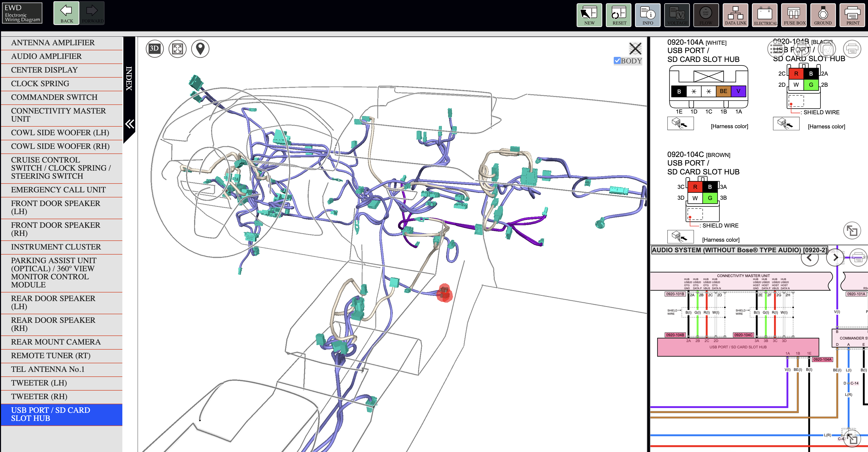Image resolution: width=868 pixels, height=452 pixels.
Task: Close the 3D harness view
Action: (635, 49)
